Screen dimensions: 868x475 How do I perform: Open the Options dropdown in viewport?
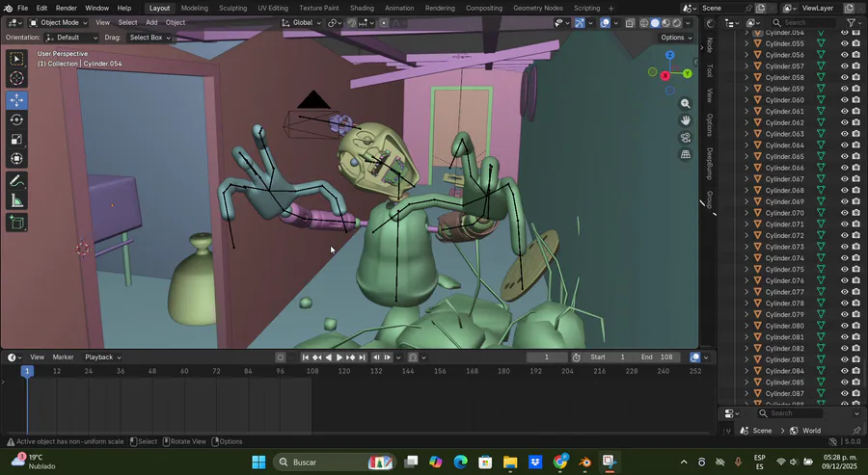(x=676, y=38)
